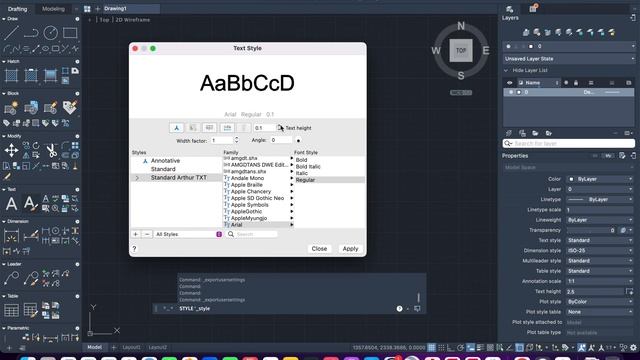Toggle the freeze column header in layers
The width and height of the screenshot is (640, 360).
[x=566, y=83]
